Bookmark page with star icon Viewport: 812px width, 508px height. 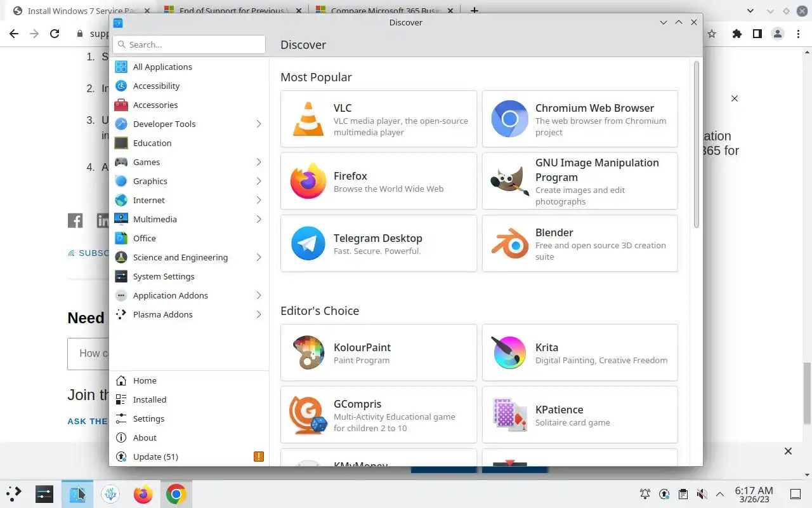[712, 34]
